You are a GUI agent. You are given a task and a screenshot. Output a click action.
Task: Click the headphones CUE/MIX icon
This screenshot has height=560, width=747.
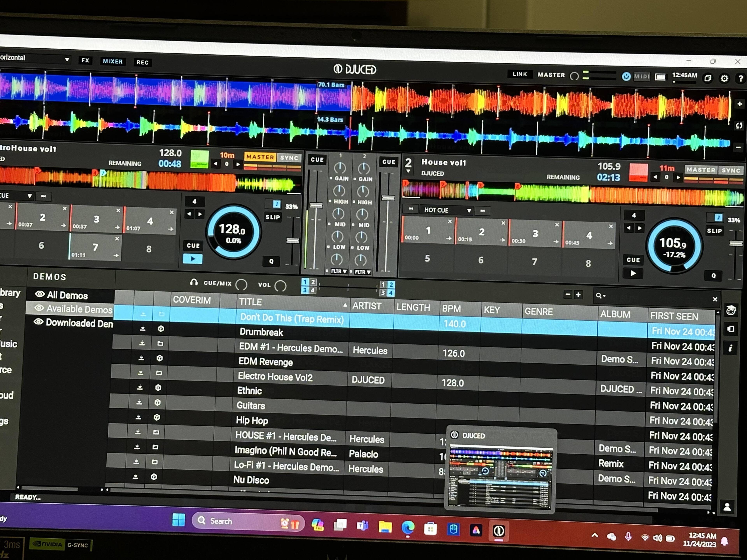coord(194,282)
